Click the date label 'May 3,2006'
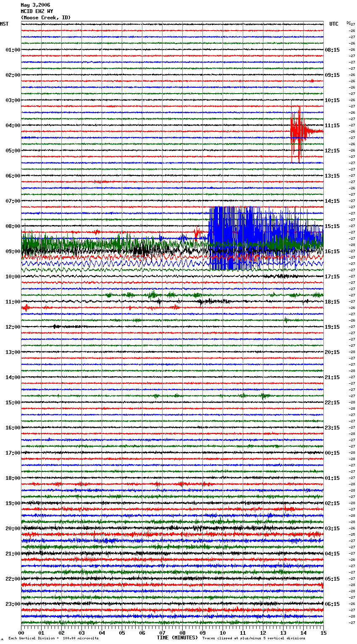Screen dimensions: 357x644 (35, 5)
